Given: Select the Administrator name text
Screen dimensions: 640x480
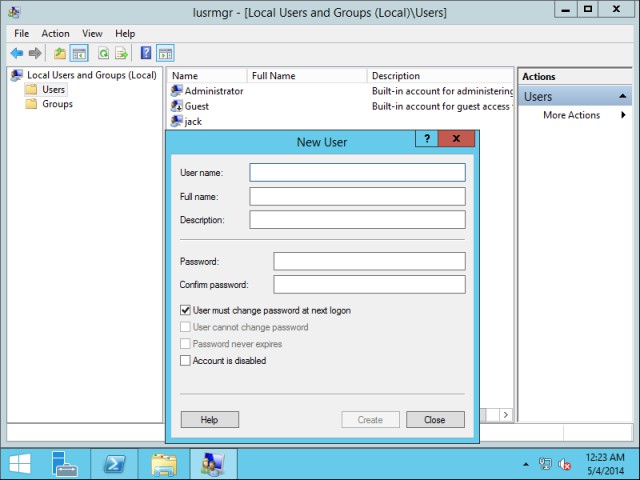Looking at the screenshot, I should [x=214, y=91].
